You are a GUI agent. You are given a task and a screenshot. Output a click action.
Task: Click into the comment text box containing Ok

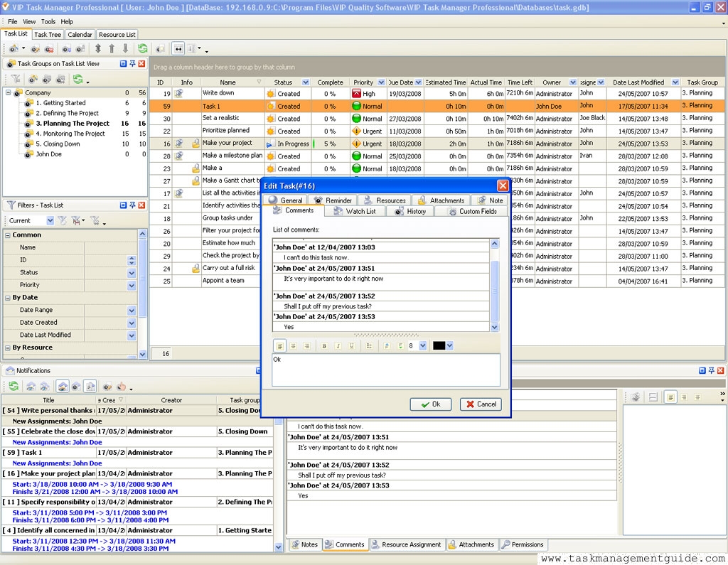tap(385, 370)
